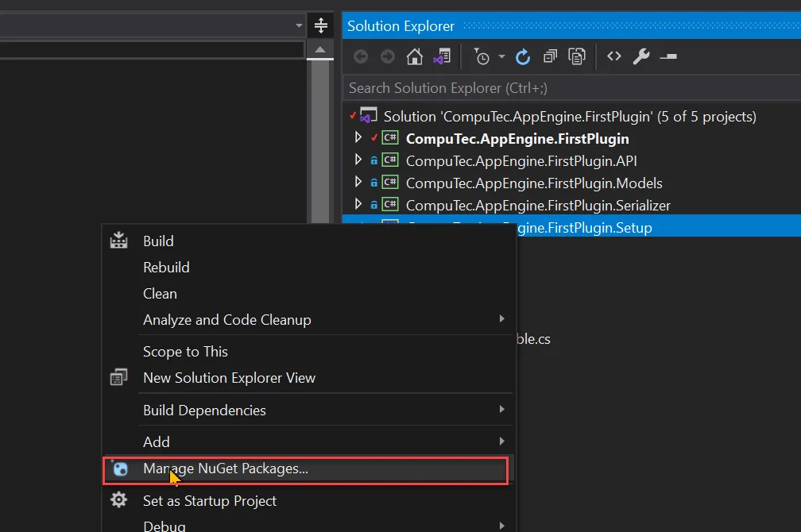Click the Sync with Active Document icon
801x532 pixels.
point(576,56)
